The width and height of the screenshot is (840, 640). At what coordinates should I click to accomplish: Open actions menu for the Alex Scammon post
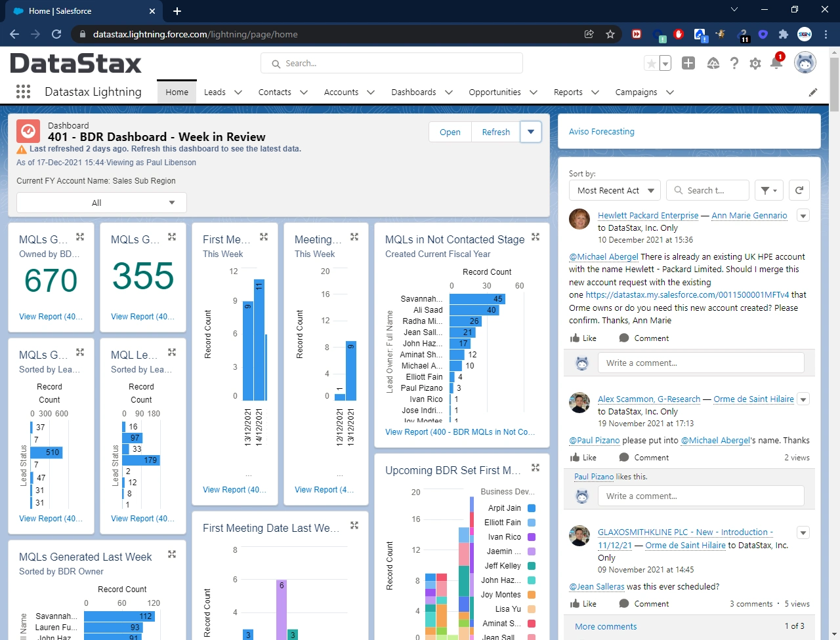[803, 399]
